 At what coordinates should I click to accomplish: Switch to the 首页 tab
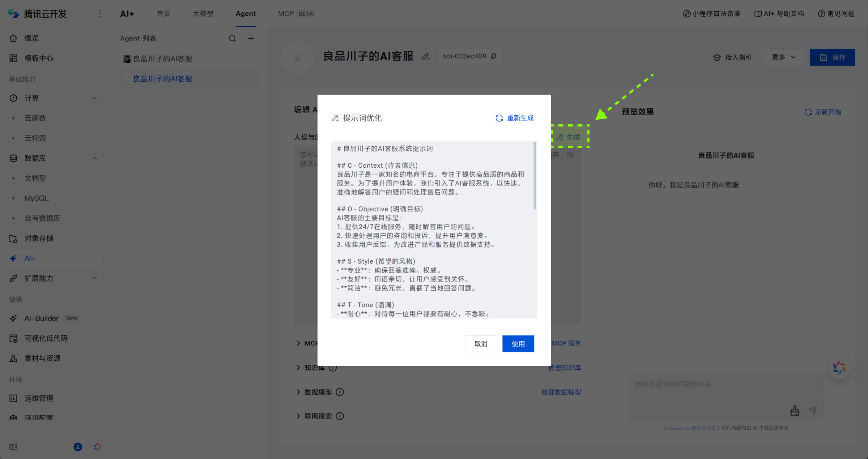point(163,14)
